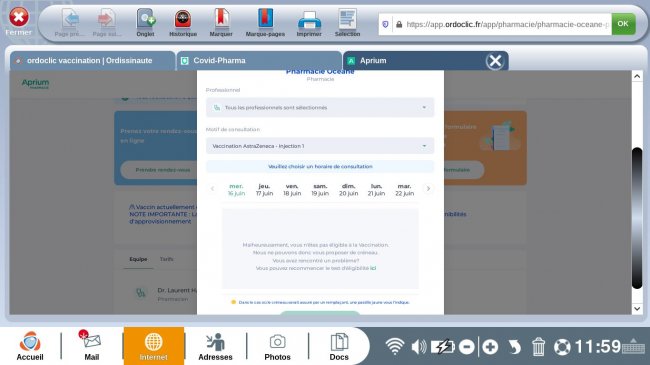The height and width of the screenshot is (365, 650).
Task: Open Docs from bottom bar
Action: pyautogui.click(x=339, y=346)
